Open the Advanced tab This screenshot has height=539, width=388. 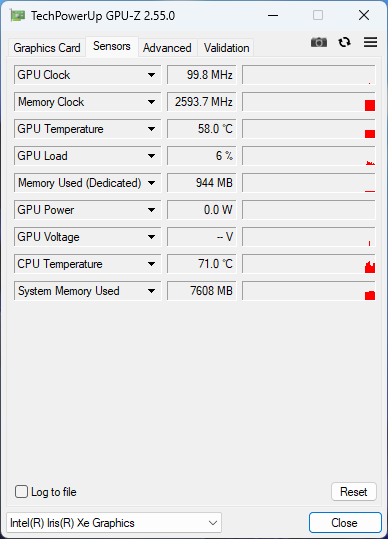pos(167,48)
